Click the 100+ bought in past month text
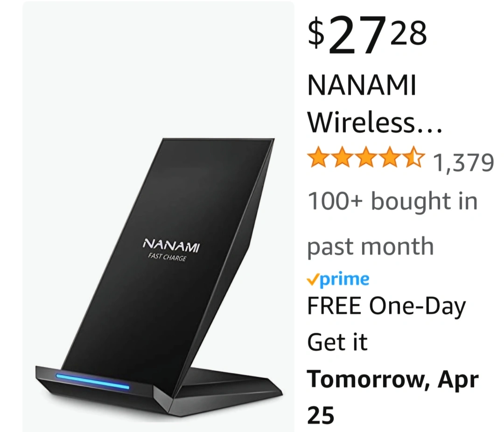 [x=392, y=223]
